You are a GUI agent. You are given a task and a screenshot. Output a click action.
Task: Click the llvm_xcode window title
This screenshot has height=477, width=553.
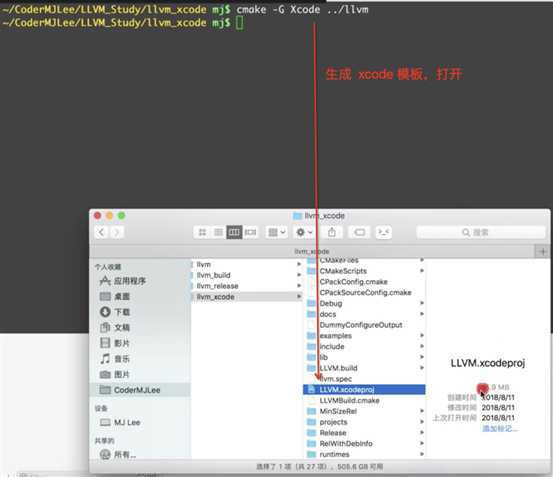point(324,216)
